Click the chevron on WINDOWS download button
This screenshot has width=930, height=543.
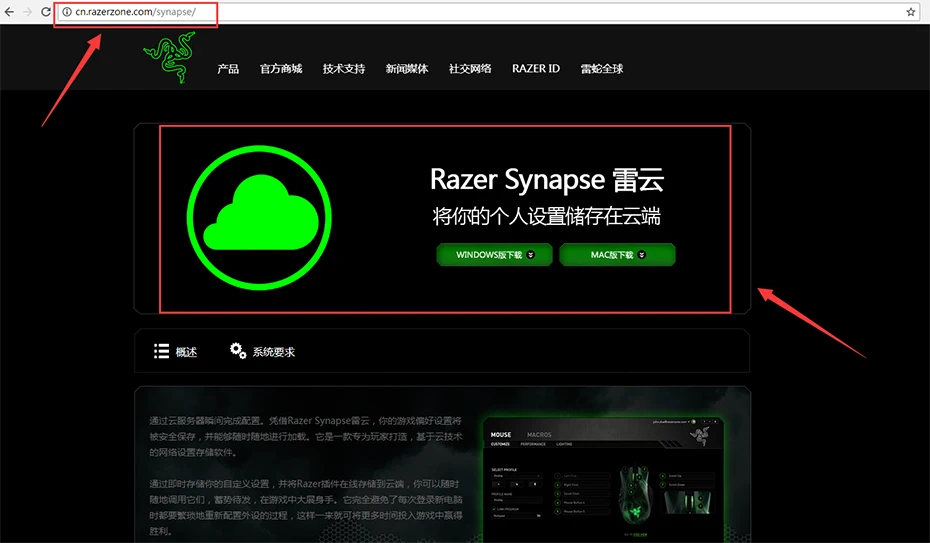pos(531,255)
